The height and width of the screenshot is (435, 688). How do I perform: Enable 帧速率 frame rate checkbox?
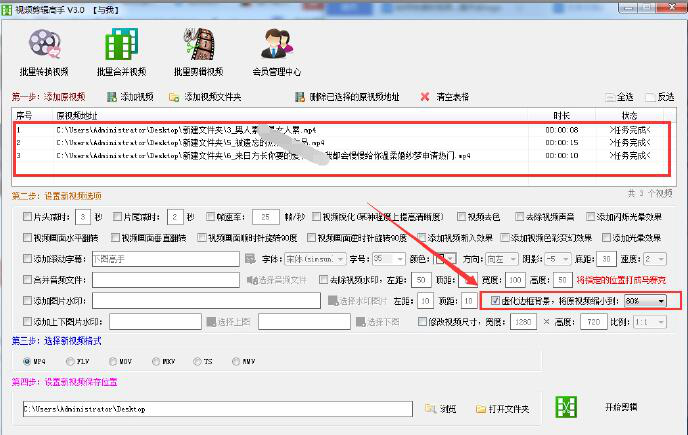[210, 216]
